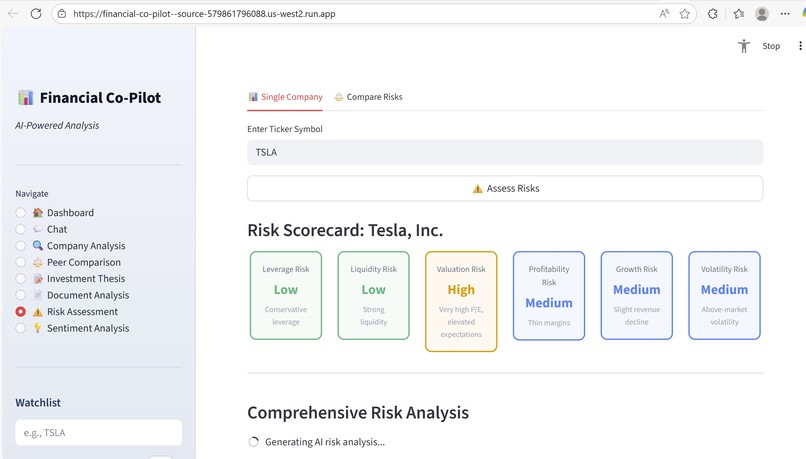Select the Peer Comparison radio button
This screenshot has width=806, height=459.
tap(21, 262)
